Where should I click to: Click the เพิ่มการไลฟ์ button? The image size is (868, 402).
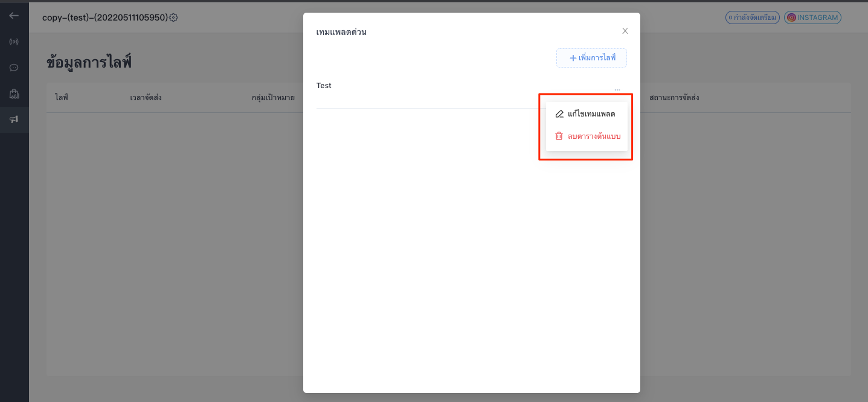(591, 58)
